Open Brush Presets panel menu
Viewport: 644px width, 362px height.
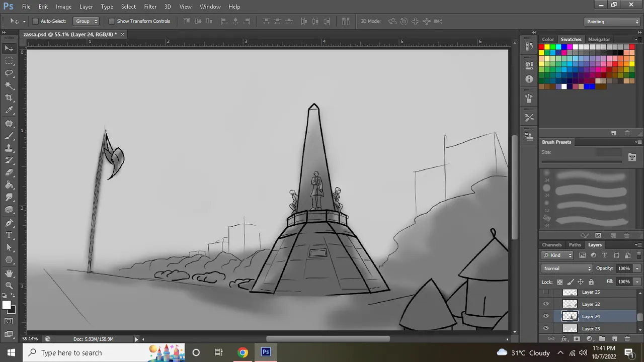638,142
